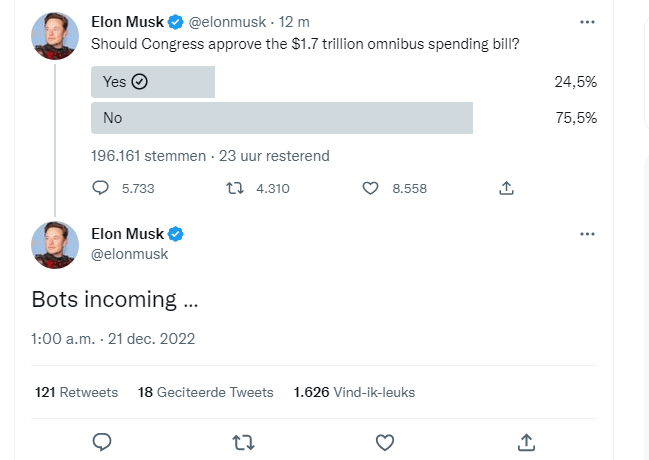Open Elon Musk avatar on main tweet
Viewport: 649px width, 460px height.
(55, 245)
